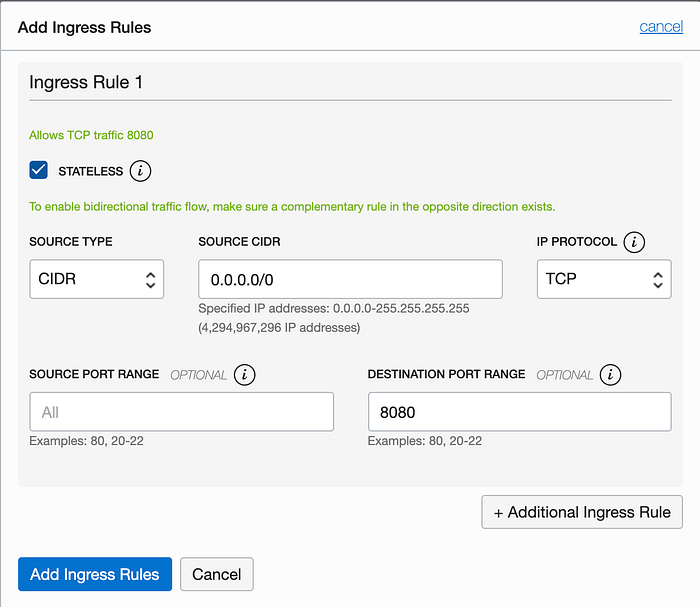
Task: Click the Destination Port Range info icon
Action: [611, 375]
